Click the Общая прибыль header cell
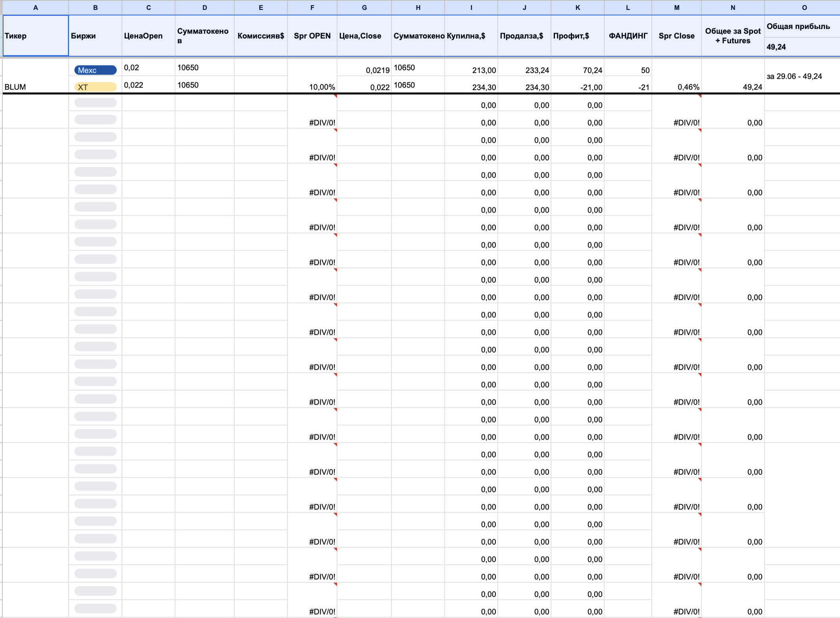 click(x=798, y=27)
